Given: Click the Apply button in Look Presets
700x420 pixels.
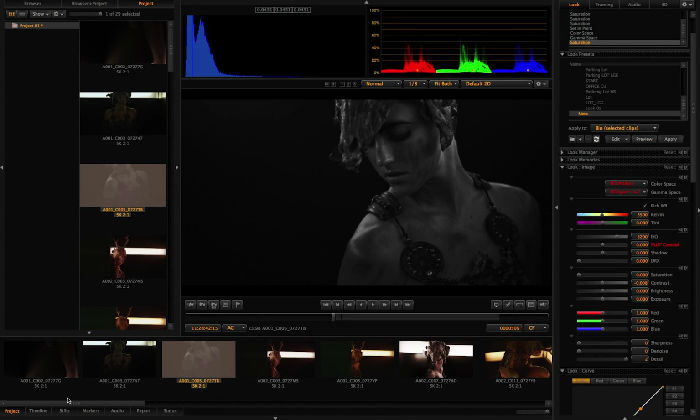Looking at the screenshot, I should 672,139.
